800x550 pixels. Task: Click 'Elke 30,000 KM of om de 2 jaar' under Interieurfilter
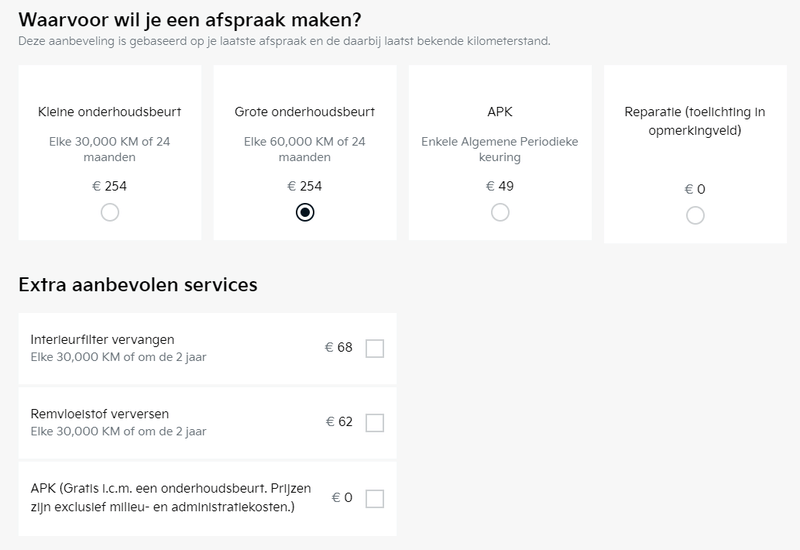[118, 357]
